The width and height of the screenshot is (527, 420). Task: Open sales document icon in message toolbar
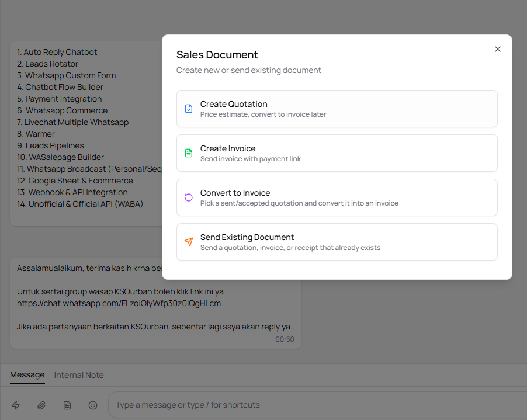[x=67, y=405]
